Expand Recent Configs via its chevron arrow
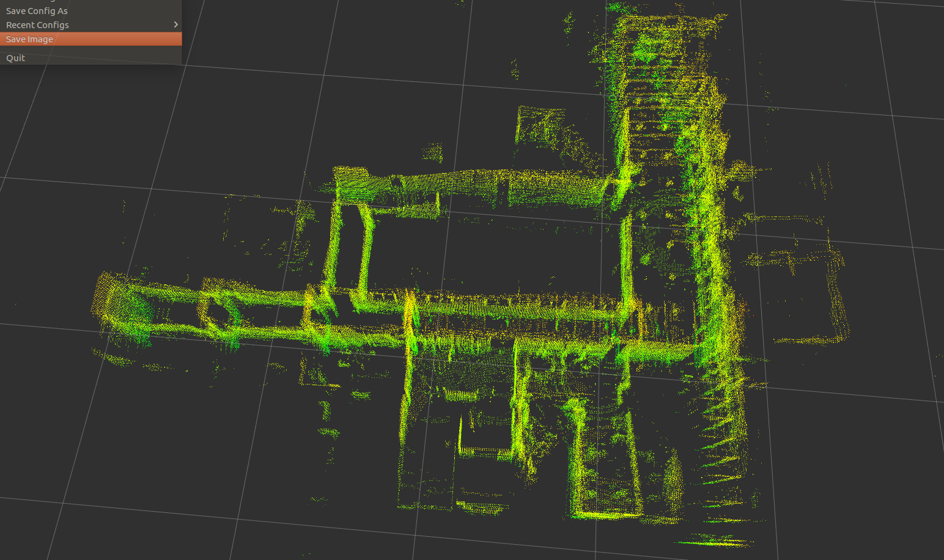Viewport: 944px width, 560px height. click(x=175, y=24)
